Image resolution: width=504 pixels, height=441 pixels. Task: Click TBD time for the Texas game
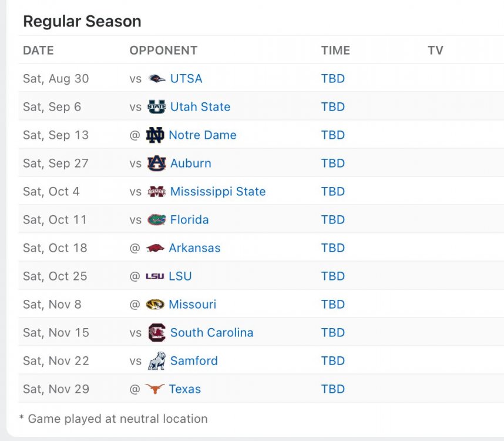[x=333, y=389]
